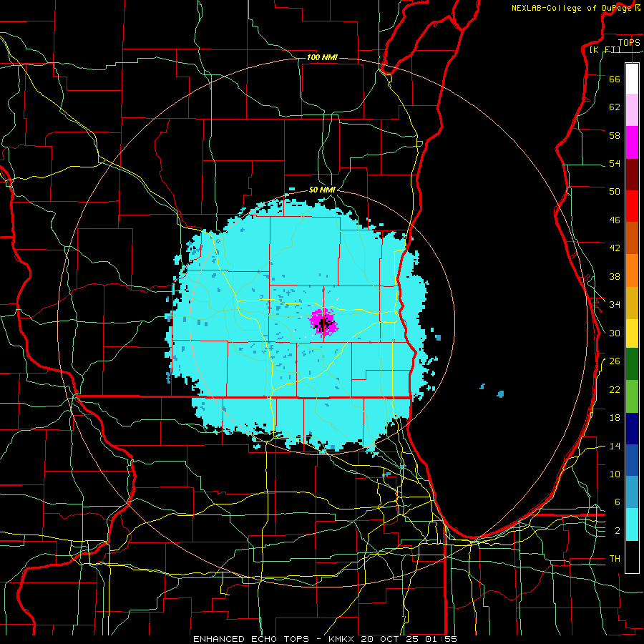Click the dark red legend swatch
The image size is (644, 644).
pyautogui.click(x=632, y=174)
